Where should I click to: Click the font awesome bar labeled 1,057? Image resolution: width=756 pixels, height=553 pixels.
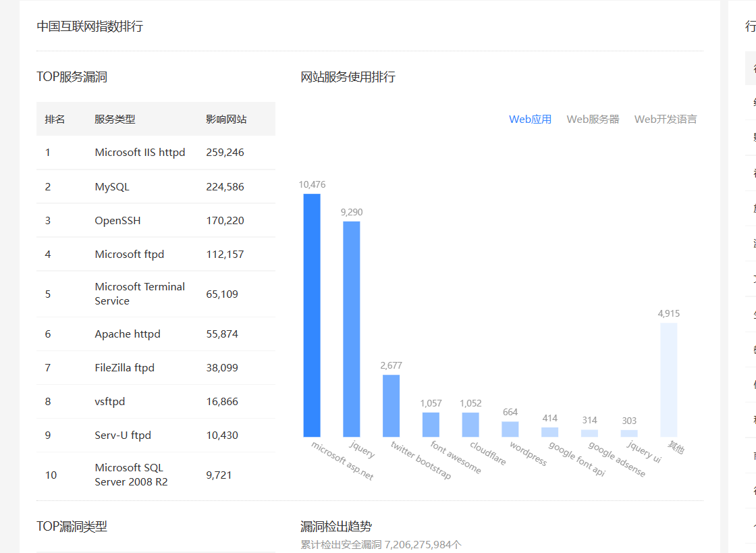tap(431, 424)
